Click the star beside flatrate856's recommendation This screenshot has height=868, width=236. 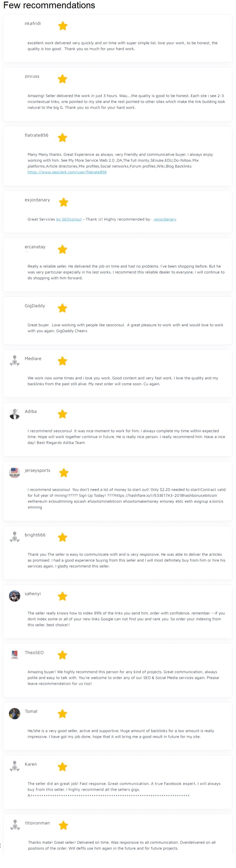pyautogui.click(x=62, y=138)
